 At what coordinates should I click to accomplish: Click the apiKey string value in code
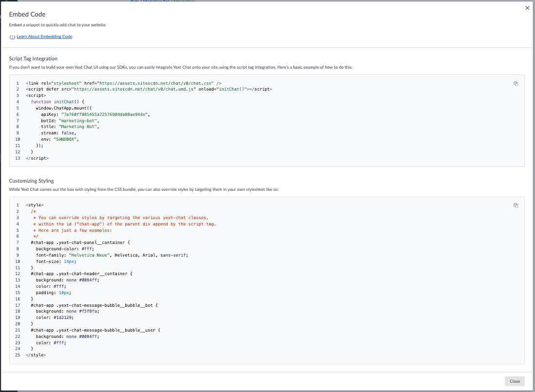coord(104,114)
